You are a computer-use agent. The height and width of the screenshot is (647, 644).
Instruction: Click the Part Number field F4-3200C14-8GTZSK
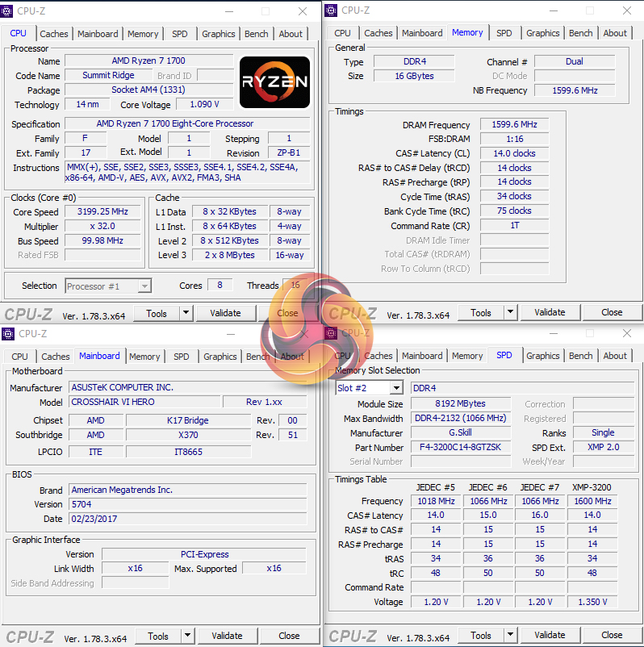(460, 447)
